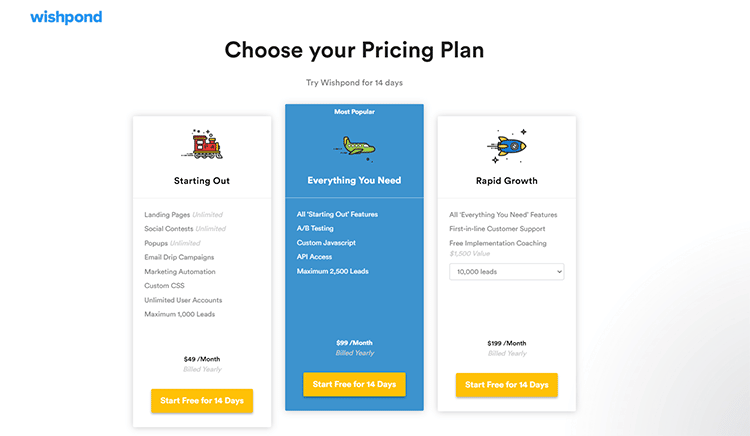Click the Rapid Growth plan title
This screenshot has height=436, width=750.
[506, 181]
